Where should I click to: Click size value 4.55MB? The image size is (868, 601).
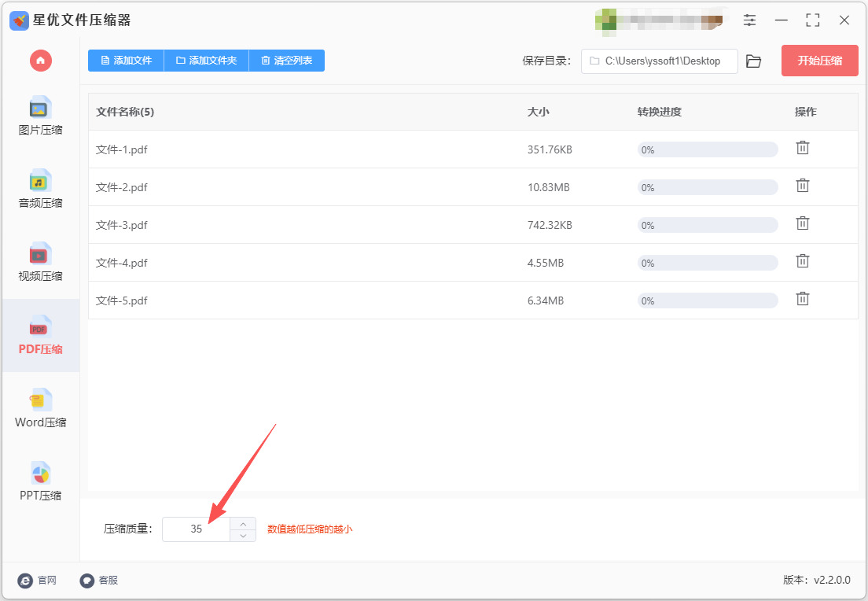click(x=546, y=263)
